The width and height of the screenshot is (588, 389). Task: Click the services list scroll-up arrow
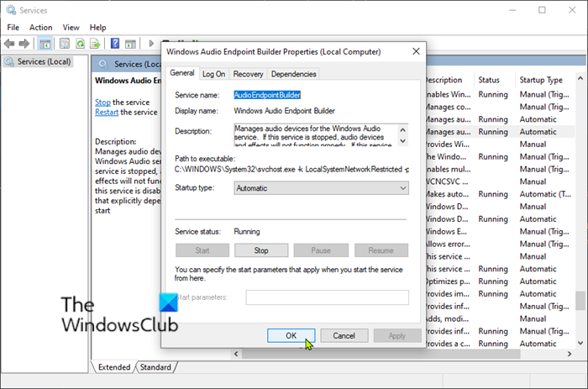click(580, 78)
